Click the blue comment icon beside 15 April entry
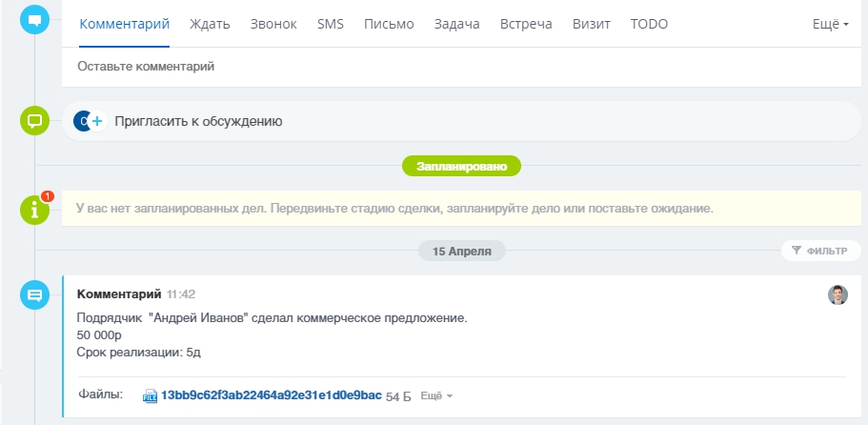This screenshot has width=868, height=425. 35,295
